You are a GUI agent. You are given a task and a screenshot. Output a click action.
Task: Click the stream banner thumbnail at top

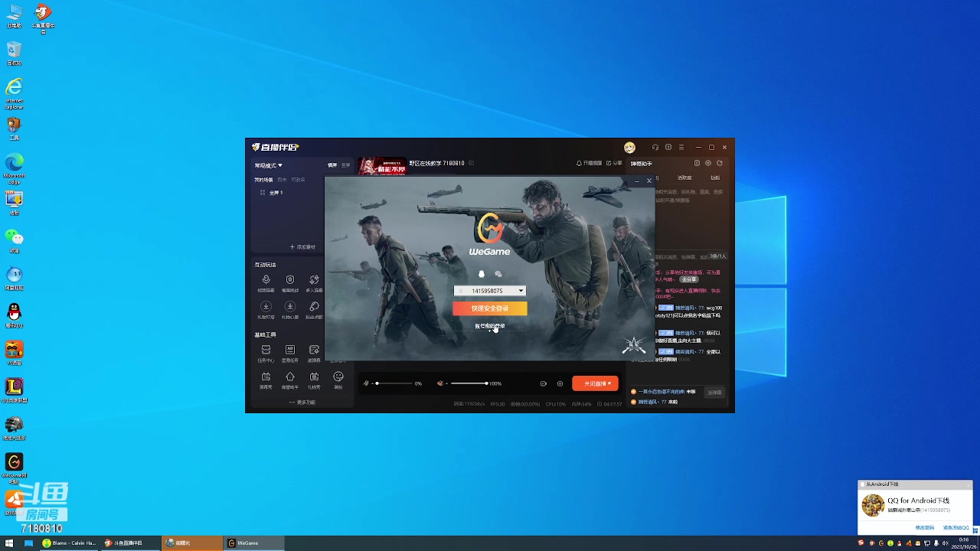[x=382, y=165]
